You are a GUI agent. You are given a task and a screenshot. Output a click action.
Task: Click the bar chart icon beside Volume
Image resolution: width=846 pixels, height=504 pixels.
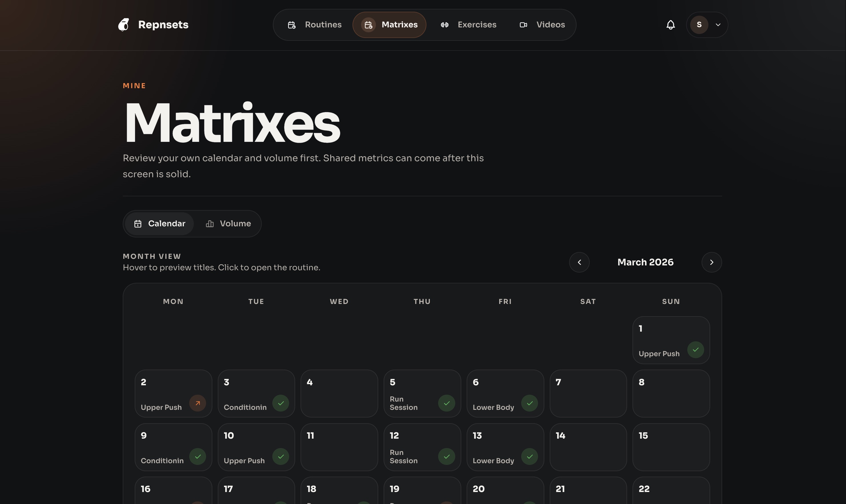coord(210,224)
